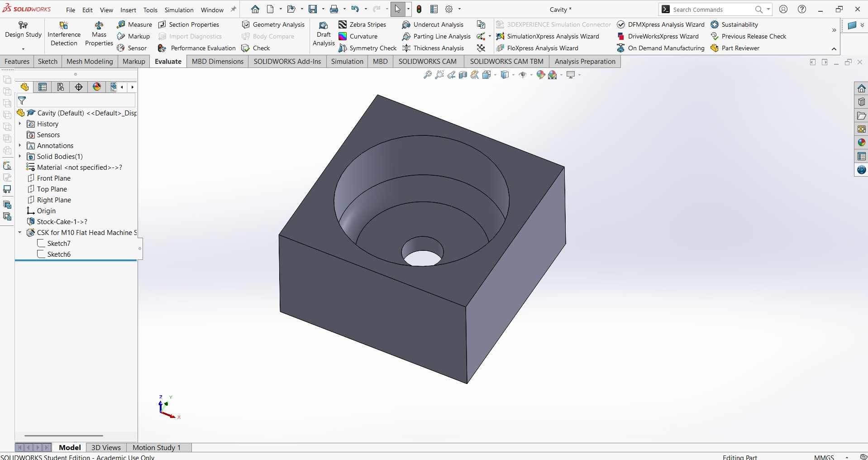Open Thickness Analysis
Screen dimensions: 868x460
[x=433, y=48]
